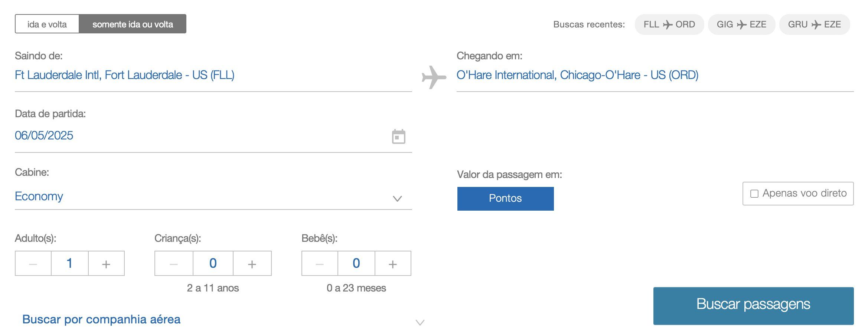Viewport: 868px width, 336px height.
Task: Select recent search FLL to ORD
Action: click(x=669, y=24)
